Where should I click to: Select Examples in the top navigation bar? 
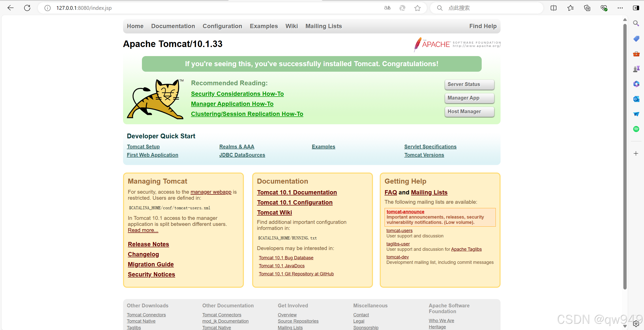pyautogui.click(x=263, y=26)
